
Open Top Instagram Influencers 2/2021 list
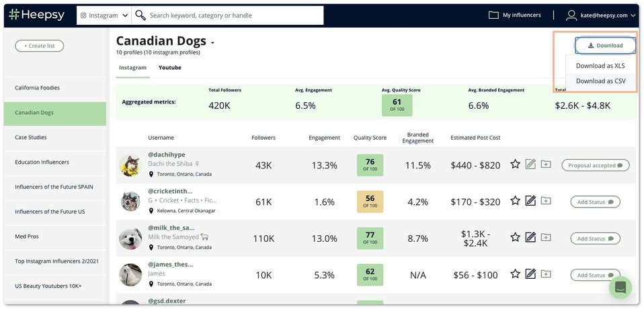(x=54, y=261)
